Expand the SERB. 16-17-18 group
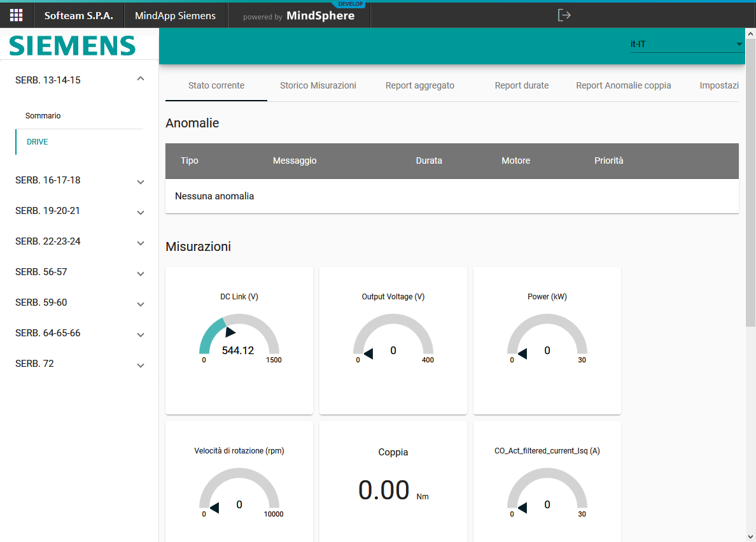Screen dimensions: 756x542 click(141, 182)
